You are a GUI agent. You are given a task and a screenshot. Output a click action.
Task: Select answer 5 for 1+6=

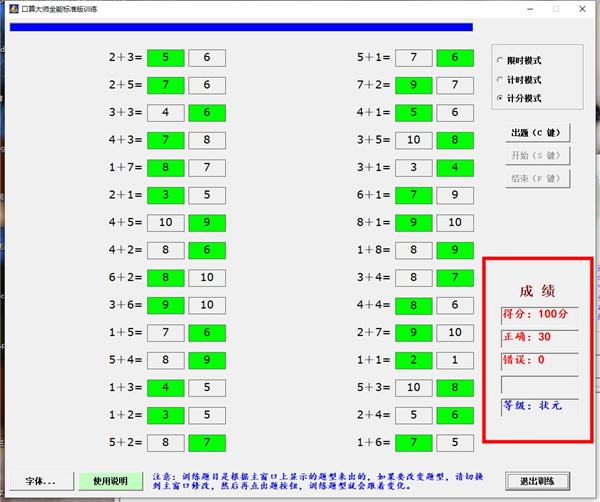click(x=455, y=441)
